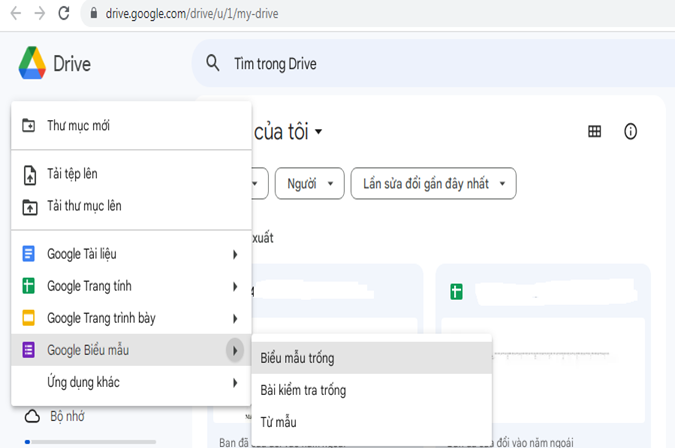Choose Từ mẫu template option

[x=372, y=422]
